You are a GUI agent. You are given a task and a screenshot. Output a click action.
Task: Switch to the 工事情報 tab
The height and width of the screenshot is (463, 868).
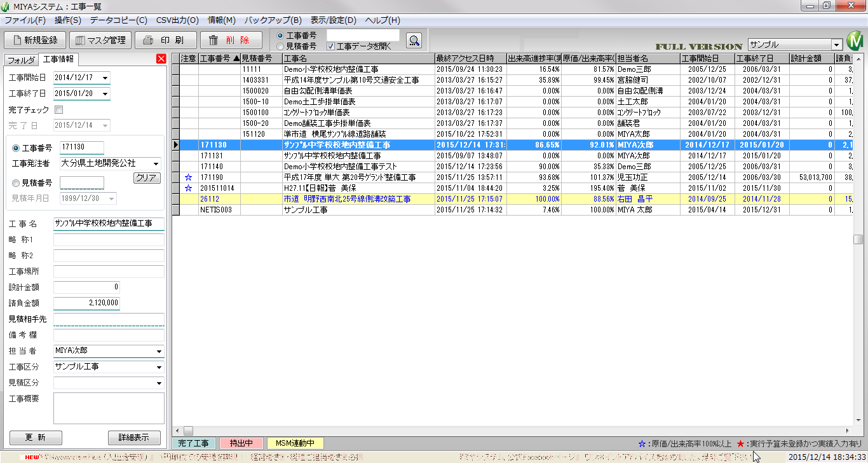click(58, 60)
